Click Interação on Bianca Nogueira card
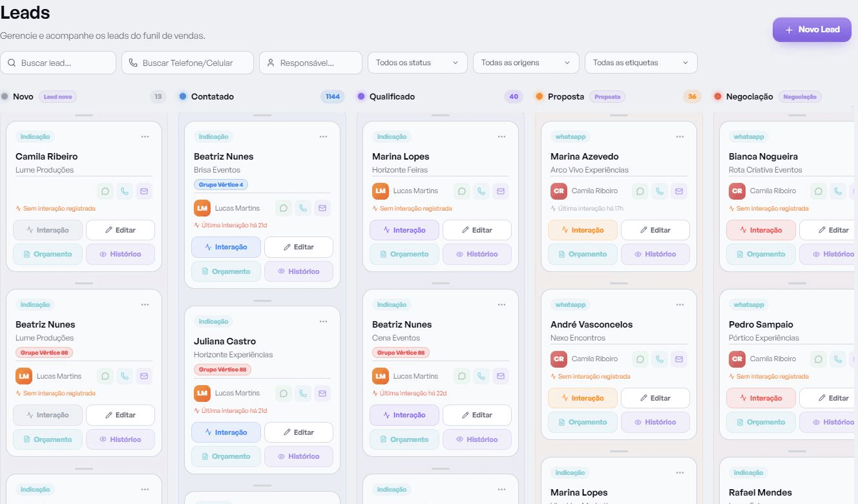Screen dimensions: 858x504 (x=761, y=230)
